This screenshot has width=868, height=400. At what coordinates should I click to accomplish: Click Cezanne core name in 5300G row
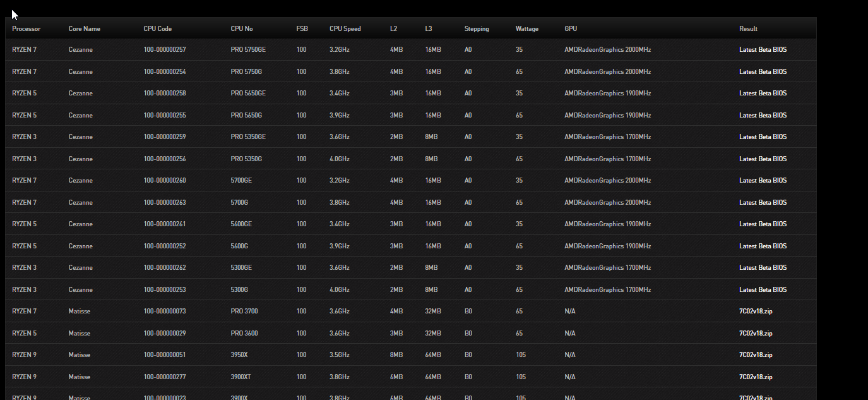point(81,289)
